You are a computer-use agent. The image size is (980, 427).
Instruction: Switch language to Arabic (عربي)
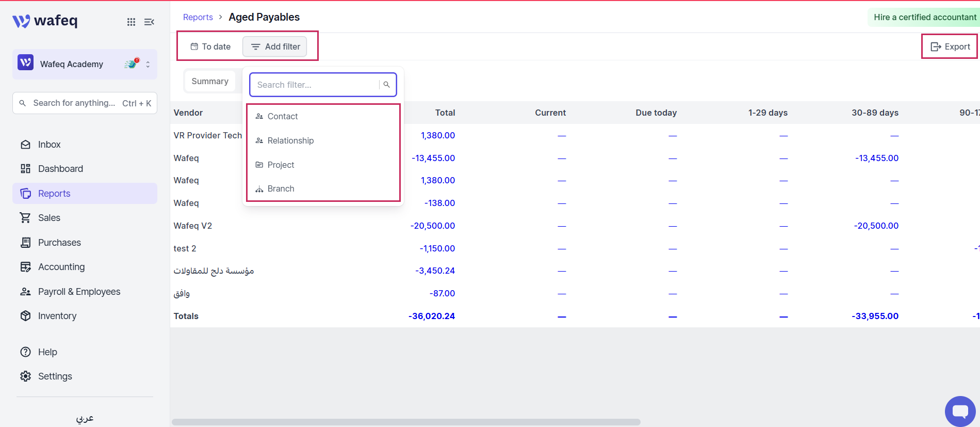(x=85, y=418)
